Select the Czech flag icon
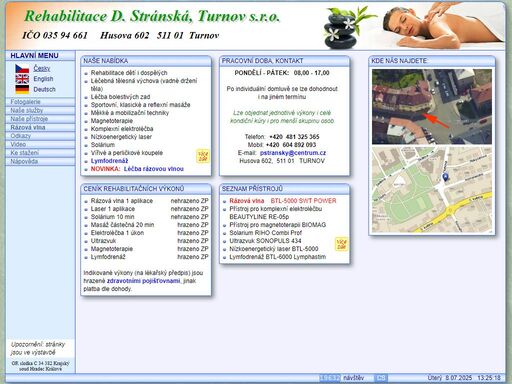 tap(22, 69)
